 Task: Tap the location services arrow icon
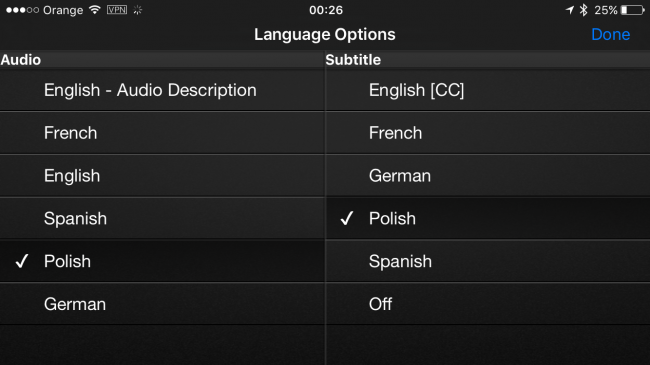point(570,10)
